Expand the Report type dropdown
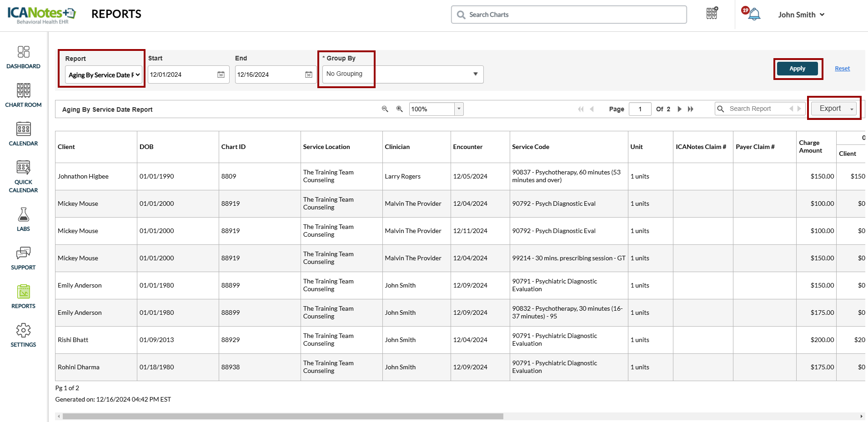868x422 pixels. [104, 75]
